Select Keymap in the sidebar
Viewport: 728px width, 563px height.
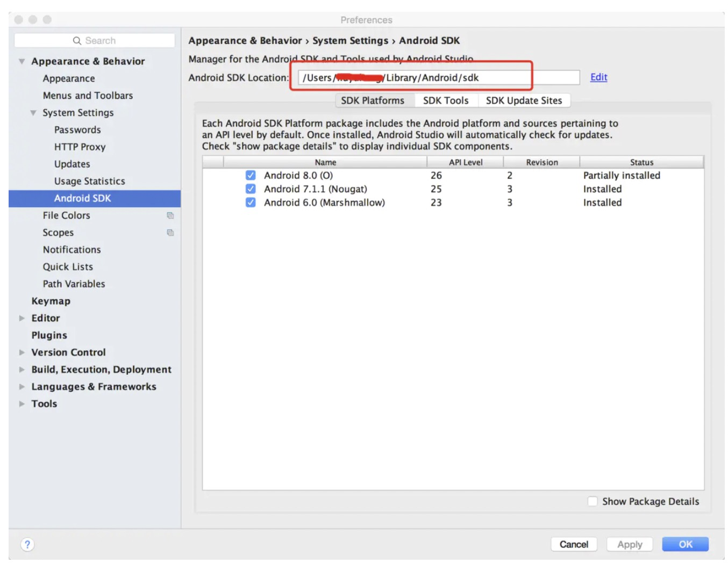point(51,301)
